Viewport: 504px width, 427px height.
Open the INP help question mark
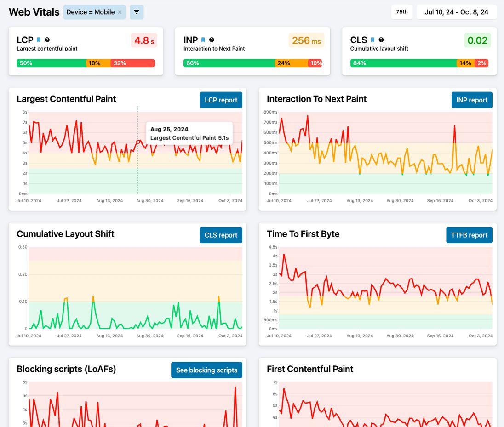pos(212,40)
